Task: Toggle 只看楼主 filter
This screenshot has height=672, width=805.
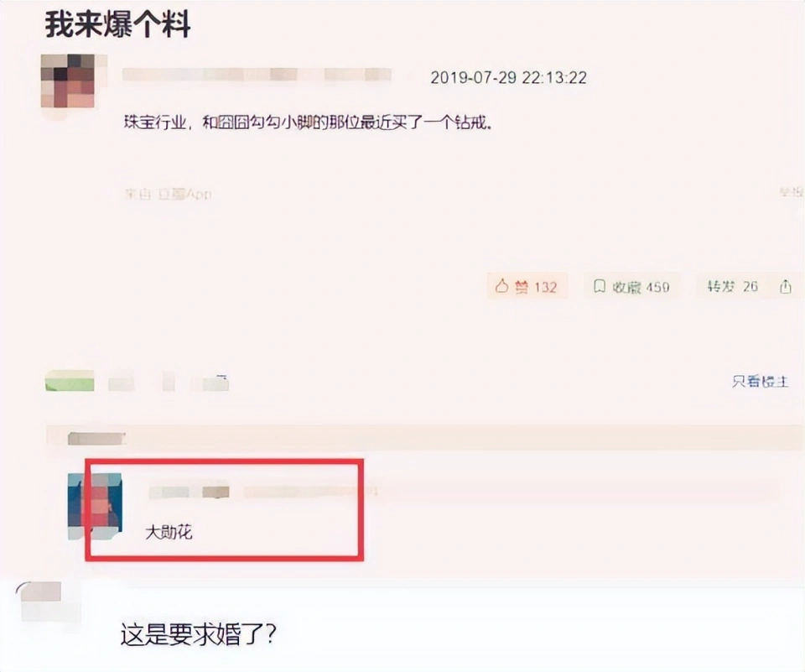Action: (x=760, y=381)
